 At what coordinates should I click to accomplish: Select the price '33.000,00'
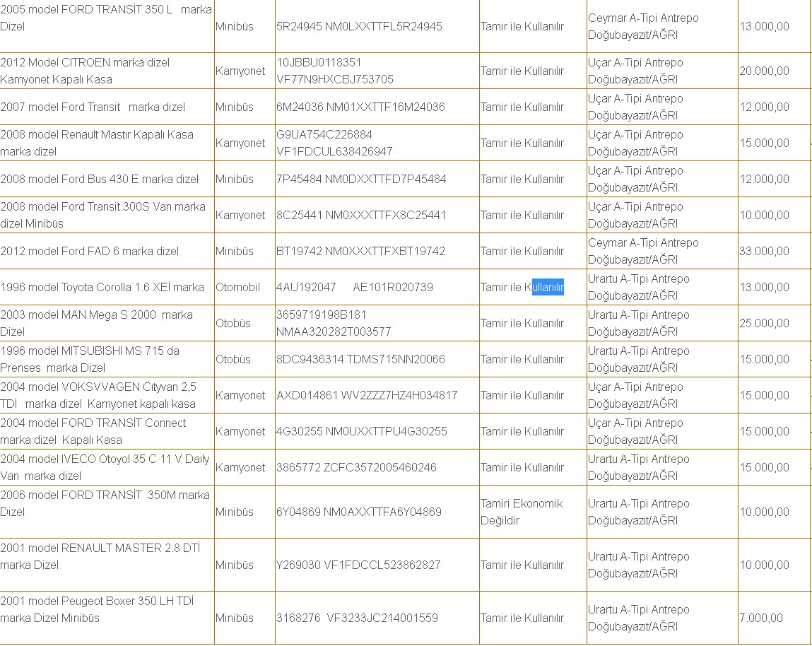click(x=765, y=251)
